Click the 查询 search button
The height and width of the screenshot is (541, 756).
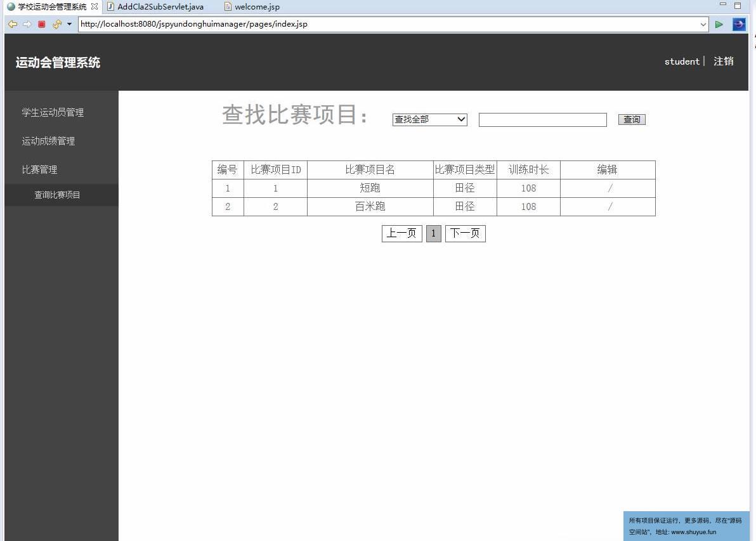click(632, 119)
